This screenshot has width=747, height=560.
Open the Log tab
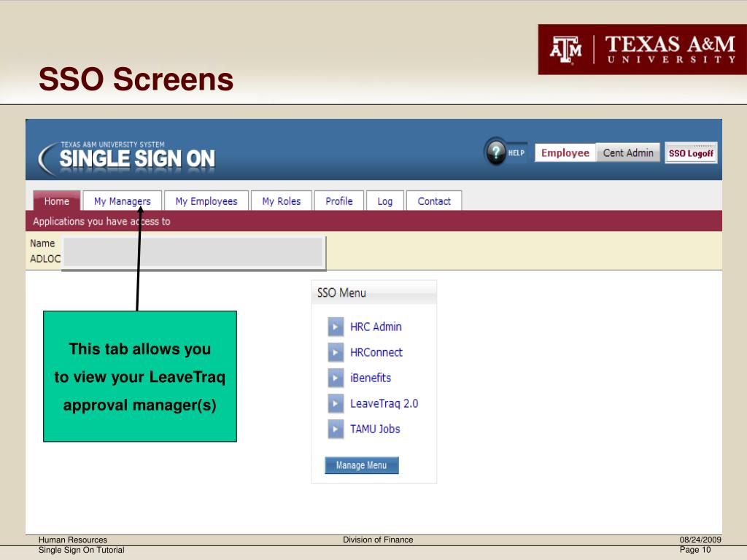385,201
